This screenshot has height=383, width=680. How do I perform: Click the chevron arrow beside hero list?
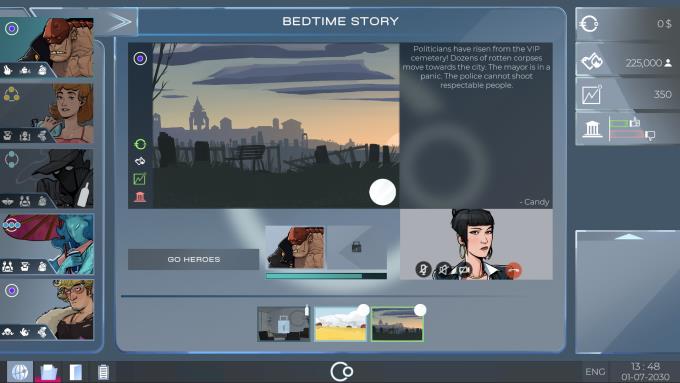coord(119,22)
